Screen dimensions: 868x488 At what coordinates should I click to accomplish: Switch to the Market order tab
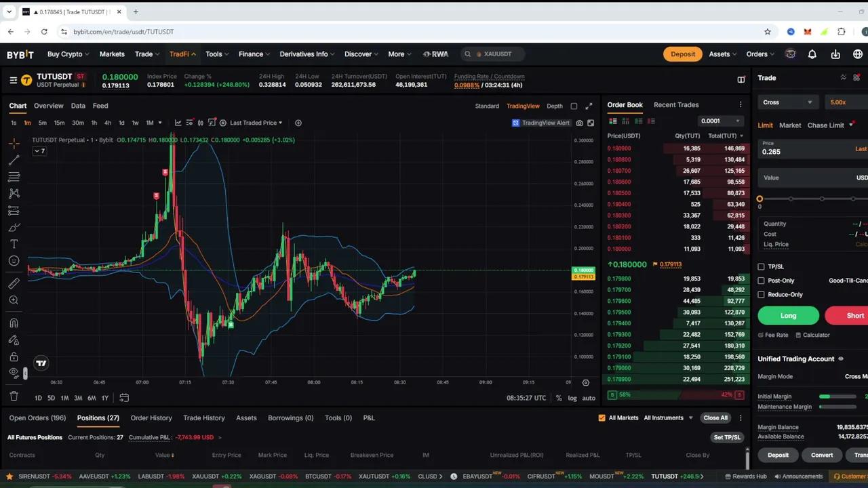[x=790, y=125]
